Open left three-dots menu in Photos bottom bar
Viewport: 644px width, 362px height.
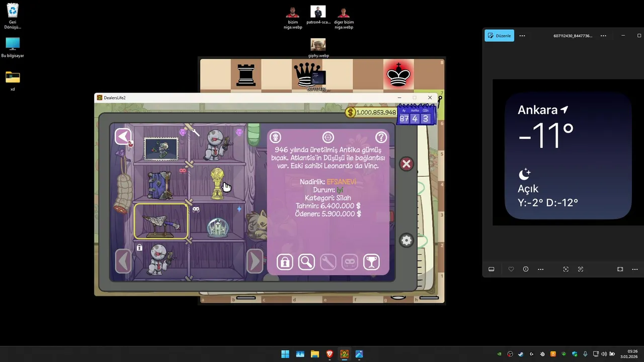pos(540,269)
